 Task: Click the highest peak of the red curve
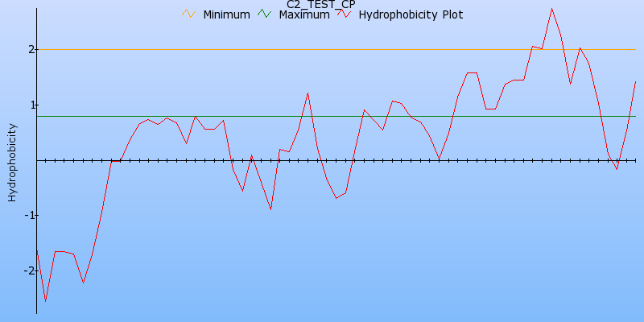[551, 9]
